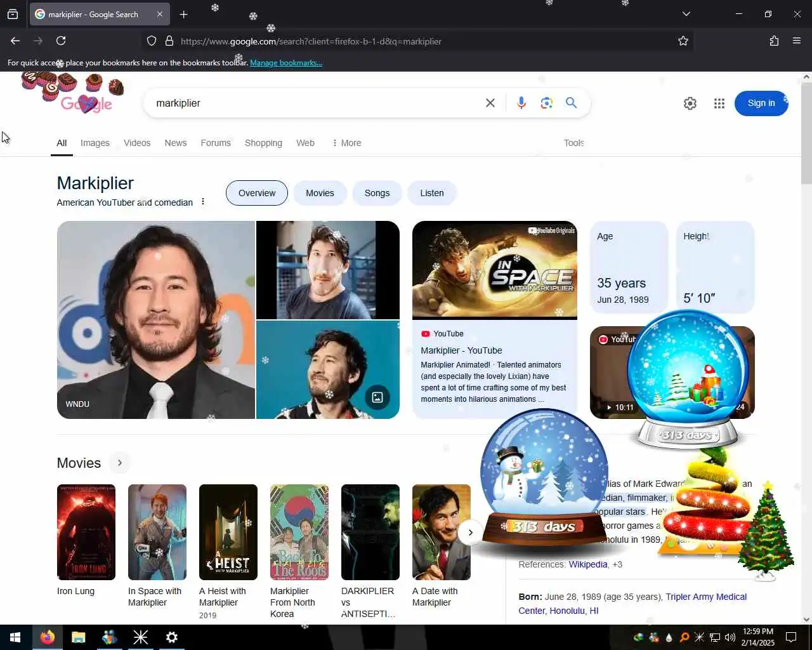Switch to the Shopping search tab
The image size is (812, 650).
pos(263,143)
